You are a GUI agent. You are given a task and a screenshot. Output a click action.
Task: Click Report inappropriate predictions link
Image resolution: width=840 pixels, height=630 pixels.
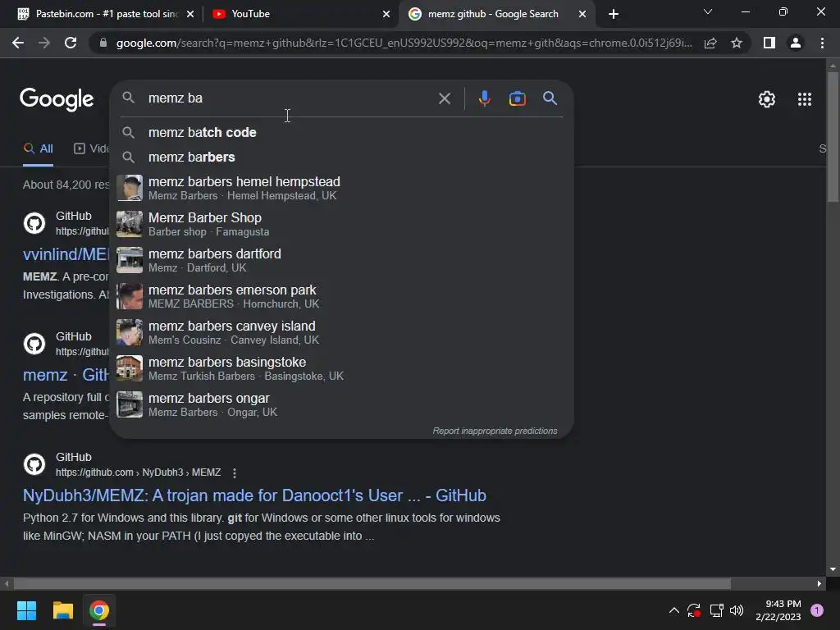click(x=495, y=431)
